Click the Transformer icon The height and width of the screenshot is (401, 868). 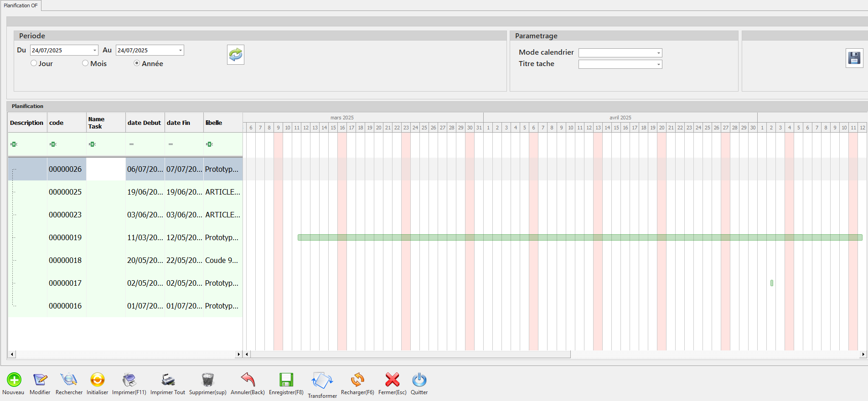[322, 380]
